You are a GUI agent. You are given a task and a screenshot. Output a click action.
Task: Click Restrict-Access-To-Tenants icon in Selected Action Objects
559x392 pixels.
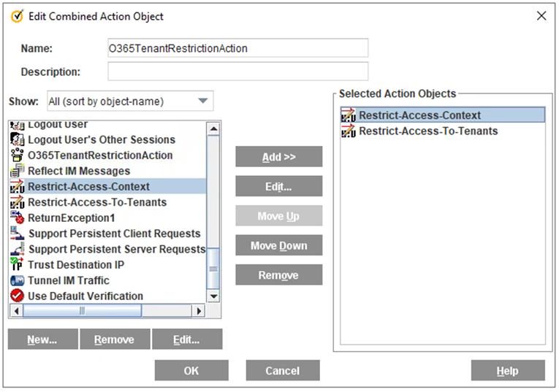(x=349, y=131)
